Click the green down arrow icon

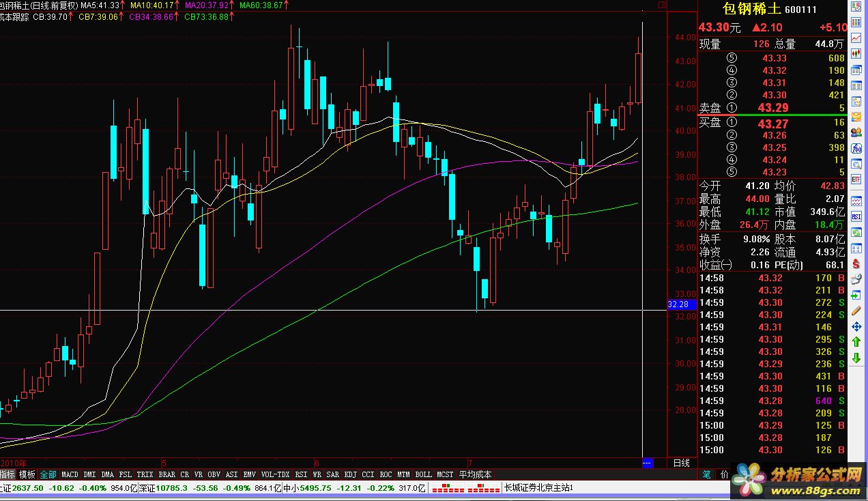click(x=856, y=358)
